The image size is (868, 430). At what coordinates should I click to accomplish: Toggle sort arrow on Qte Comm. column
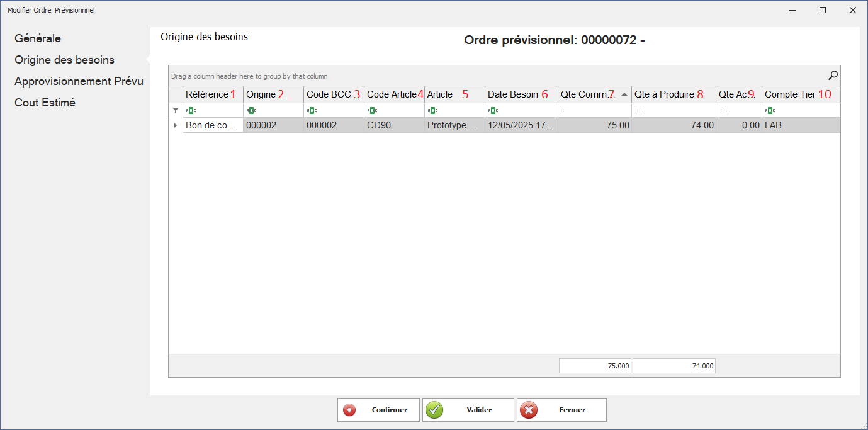click(624, 94)
